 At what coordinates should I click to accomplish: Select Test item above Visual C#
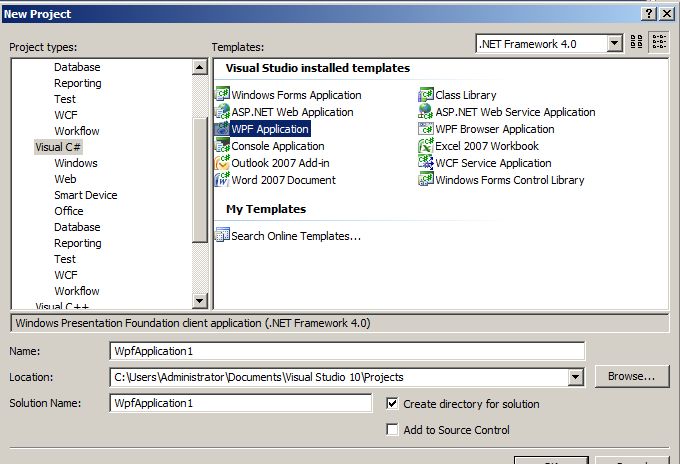pyautogui.click(x=65, y=99)
